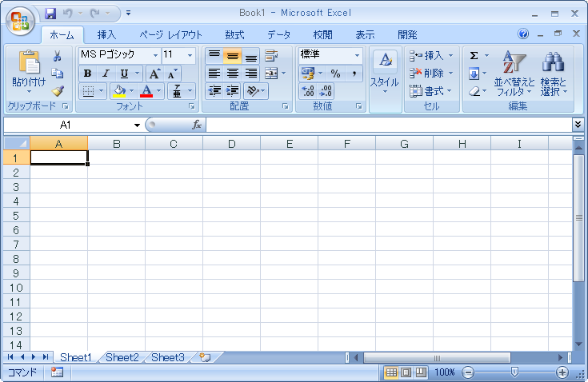Screen dimensions: 588x382
Task: Open Find and Select binoculars menu
Action: click(x=554, y=74)
